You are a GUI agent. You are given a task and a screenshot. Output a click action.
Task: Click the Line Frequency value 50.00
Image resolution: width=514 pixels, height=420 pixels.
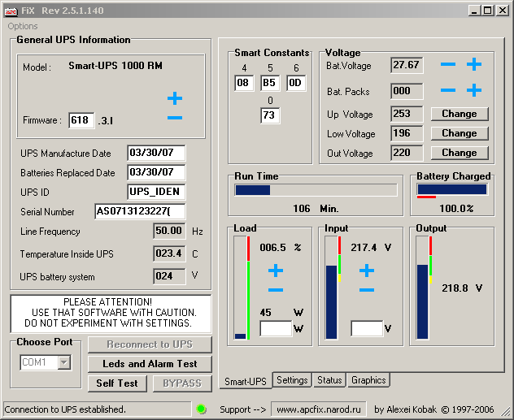[x=169, y=231]
